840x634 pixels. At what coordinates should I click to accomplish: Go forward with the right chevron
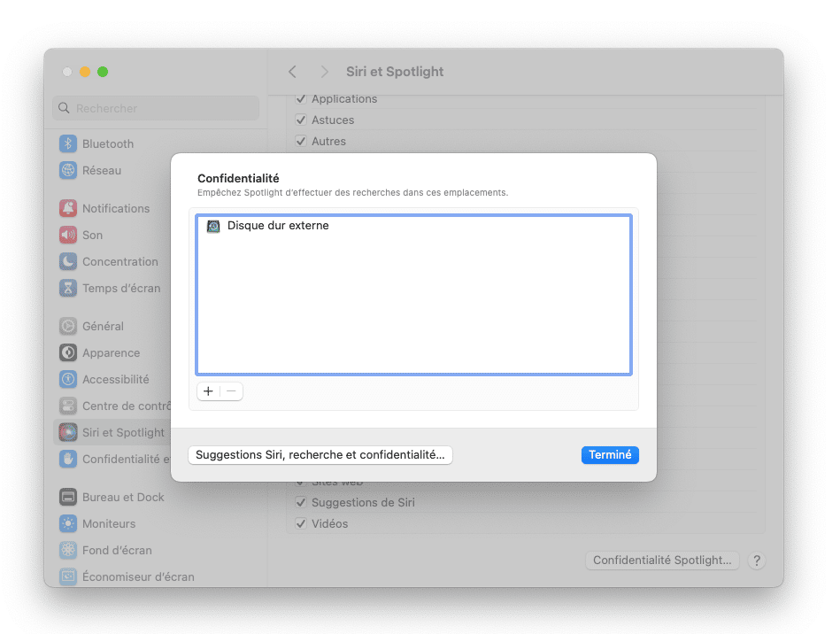coord(324,72)
